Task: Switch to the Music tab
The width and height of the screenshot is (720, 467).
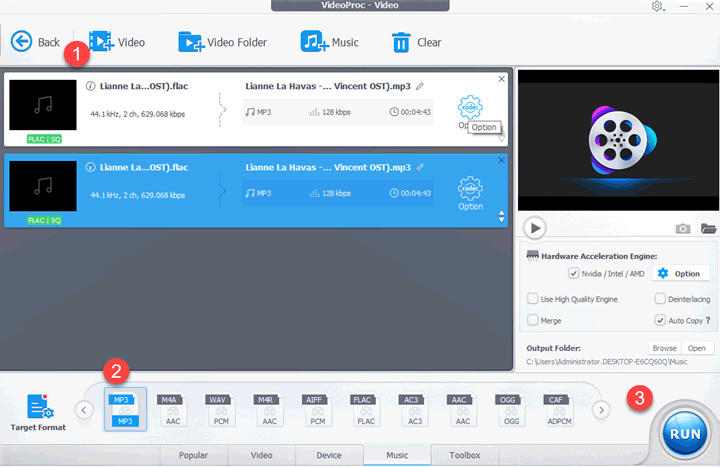Action: [x=397, y=455]
